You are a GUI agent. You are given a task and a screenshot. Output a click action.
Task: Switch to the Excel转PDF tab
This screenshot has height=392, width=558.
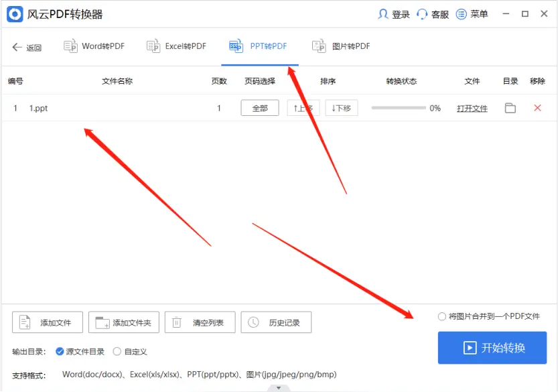pos(177,46)
